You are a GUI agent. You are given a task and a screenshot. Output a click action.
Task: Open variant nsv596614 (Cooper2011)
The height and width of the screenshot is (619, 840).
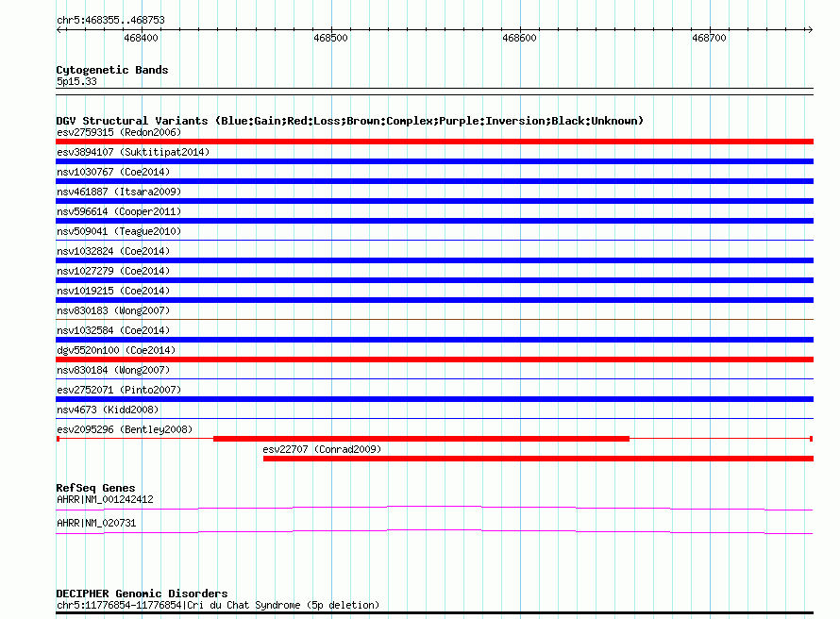[x=119, y=211]
